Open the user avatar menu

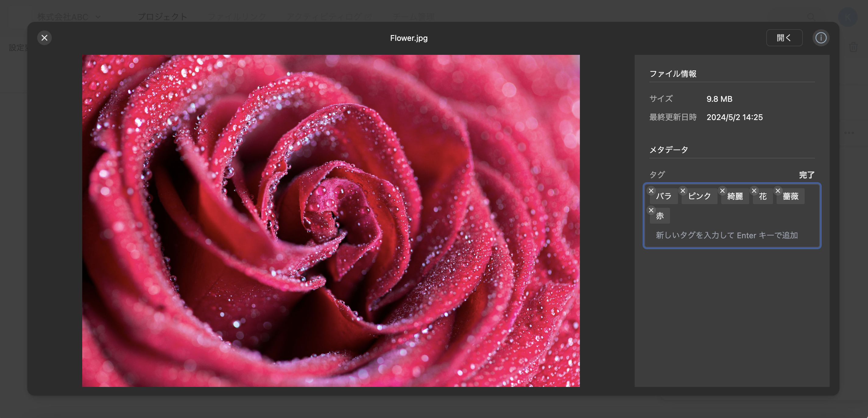click(848, 16)
